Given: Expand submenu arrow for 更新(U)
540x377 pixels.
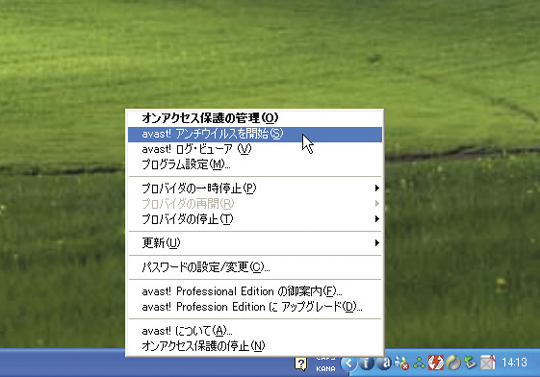Looking at the screenshot, I should click(377, 243).
